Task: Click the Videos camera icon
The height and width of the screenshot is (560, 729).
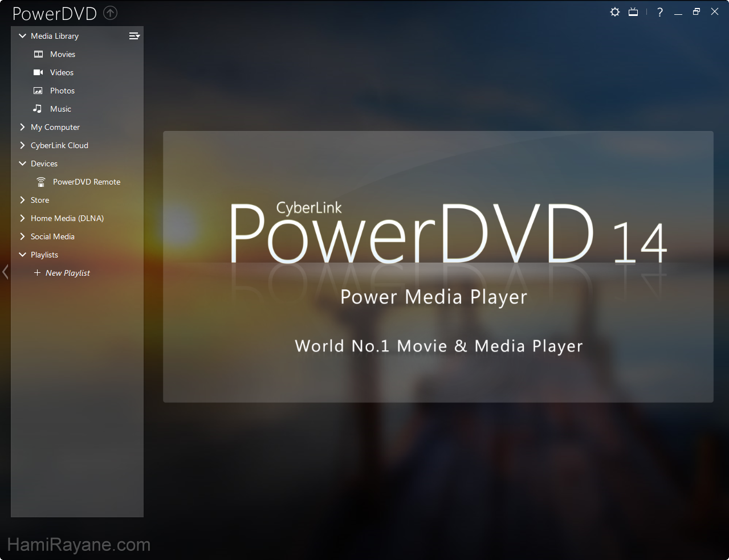Action: (38, 72)
